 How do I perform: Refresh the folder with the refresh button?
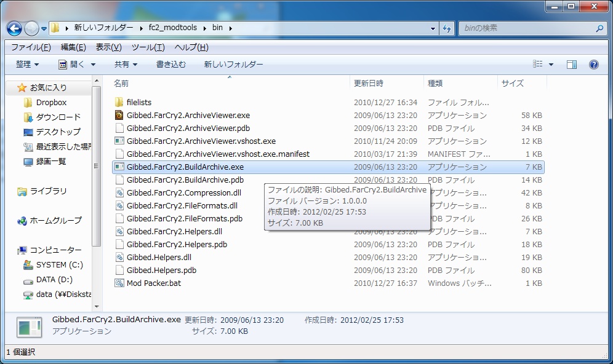(x=447, y=28)
